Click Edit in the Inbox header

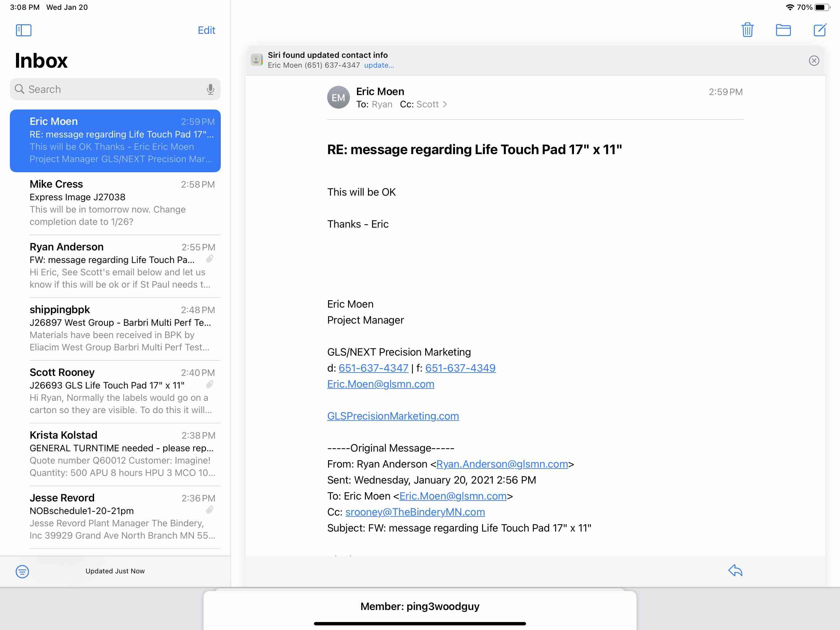coord(206,30)
